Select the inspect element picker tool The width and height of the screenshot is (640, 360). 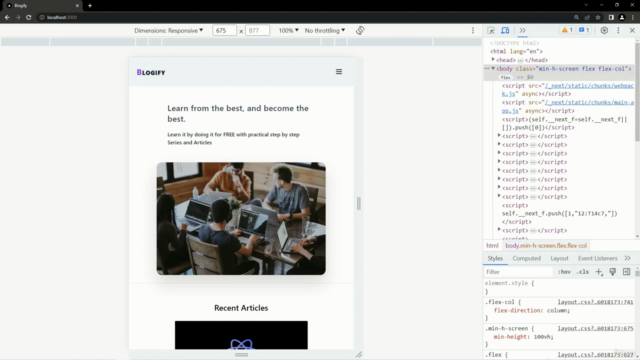[x=491, y=31]
